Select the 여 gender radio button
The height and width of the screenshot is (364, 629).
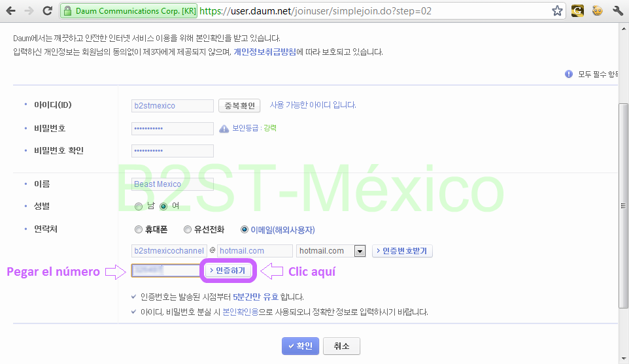coord(163,207)
